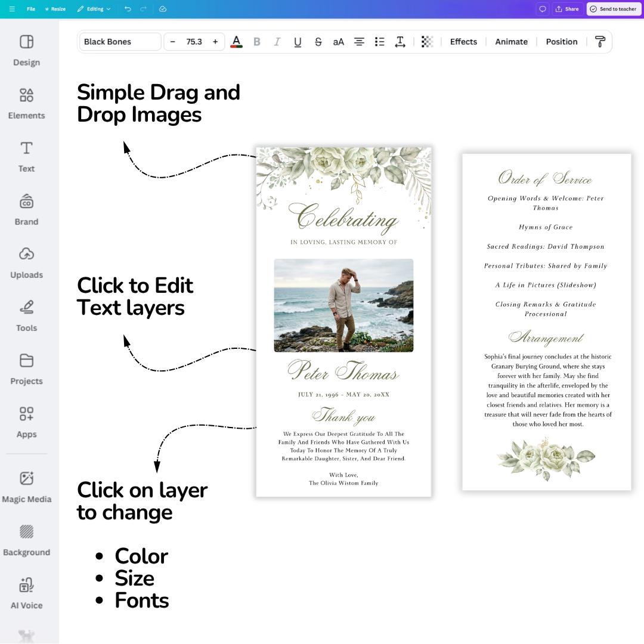Open the hamburger main menu
The image size is (644, 644).
[12, 9]
